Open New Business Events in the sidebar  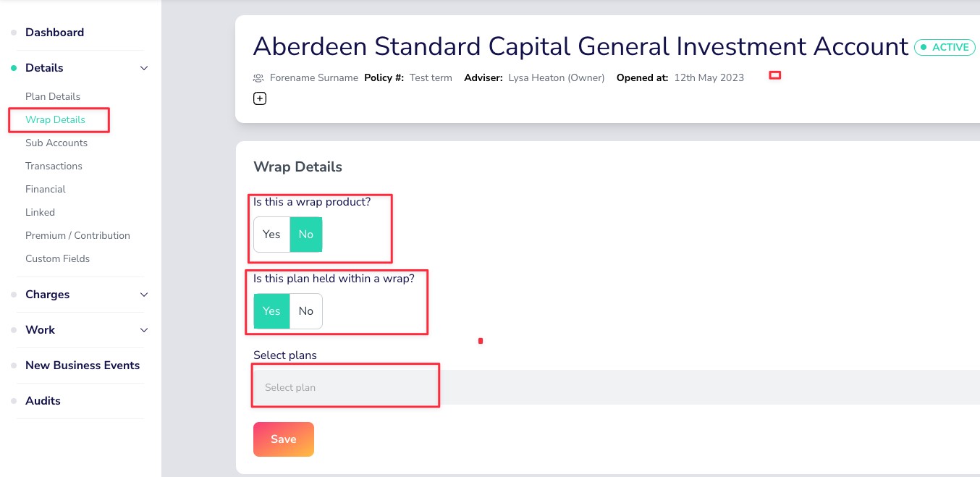click(x=83, y=366)
